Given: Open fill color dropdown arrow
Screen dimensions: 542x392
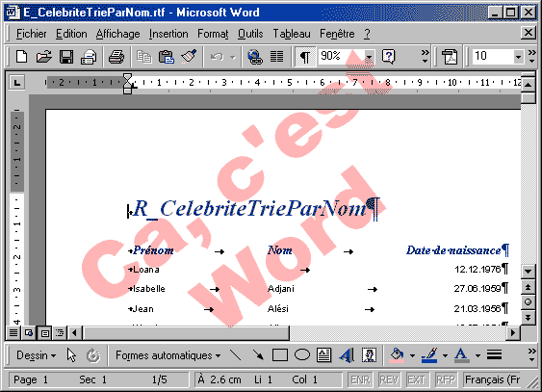Looking at the screenshot, I should click(x=412, y=355).
